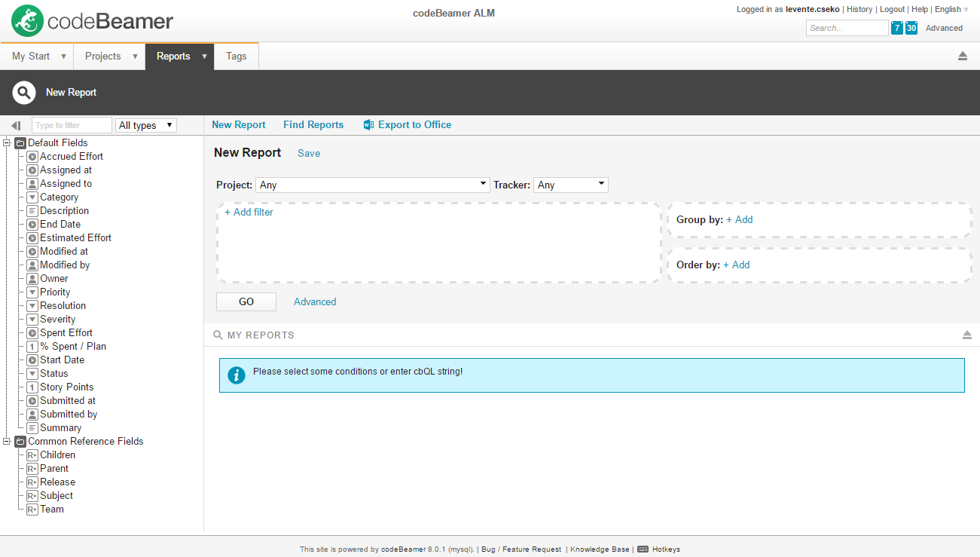
Task: Click the blue 30 calendar icon
Action: [911, 28]
